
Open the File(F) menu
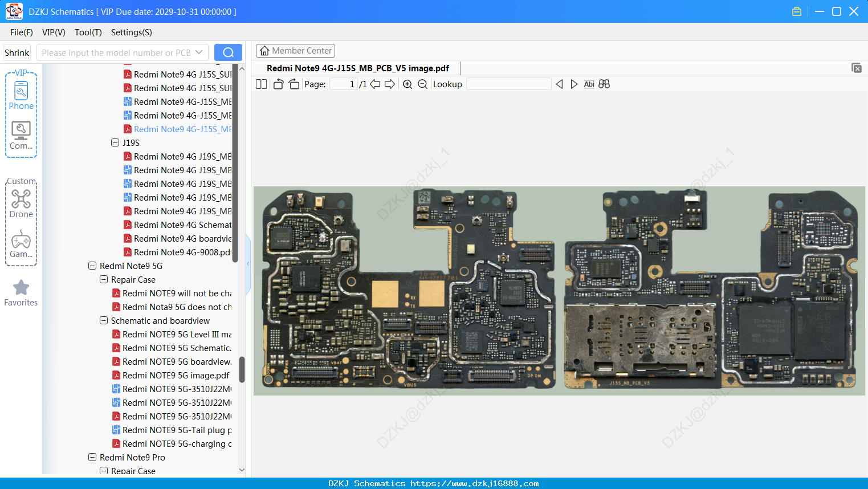(22, 32)
